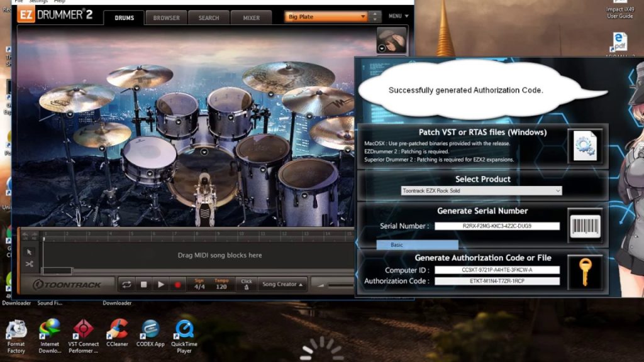Open Internet Download Manager desktop icon
644x362 pixels.
tap(50, 337)
